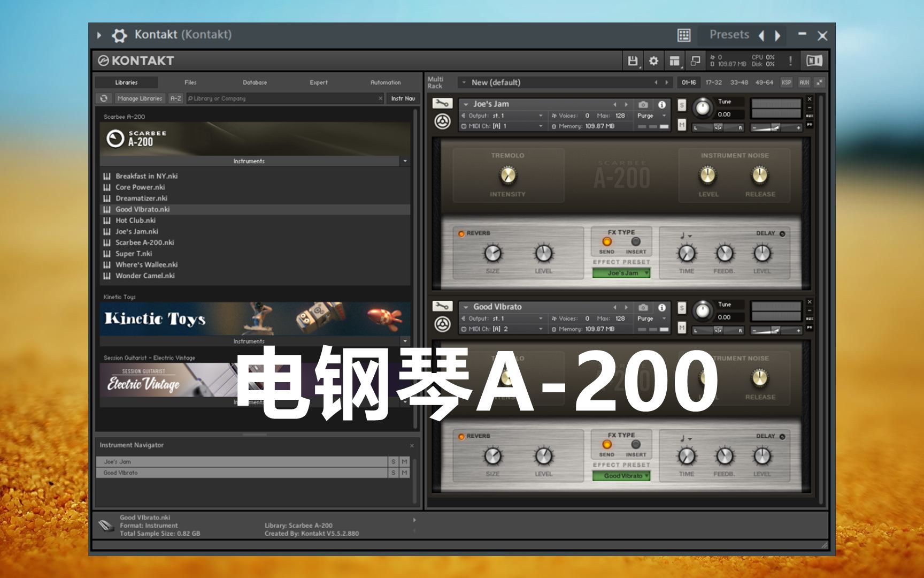
Task: Remove the Good Vibrato instrument from rack
Action: coord(810,302)
